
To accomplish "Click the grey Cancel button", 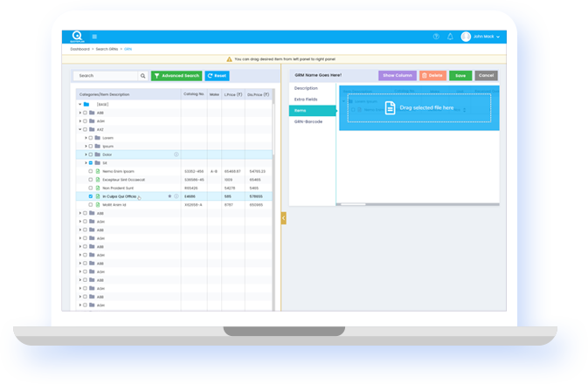I will pos(487,75).
